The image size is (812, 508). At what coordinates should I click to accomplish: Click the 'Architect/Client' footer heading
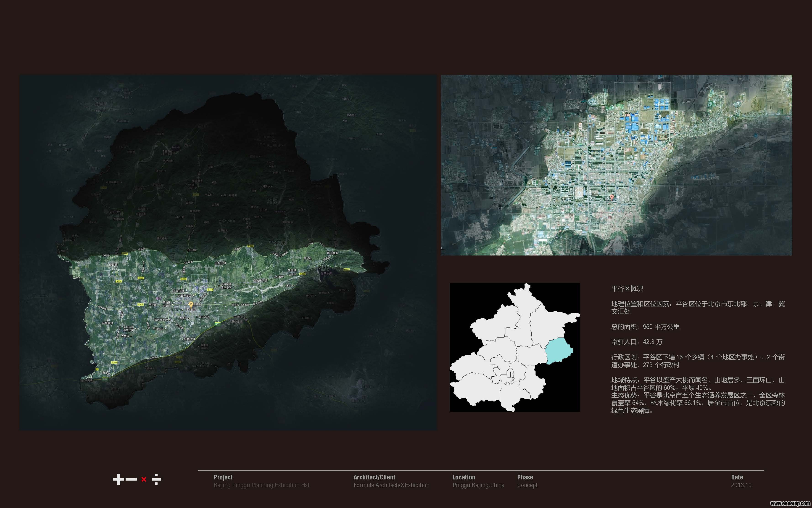tap(374, 477)
